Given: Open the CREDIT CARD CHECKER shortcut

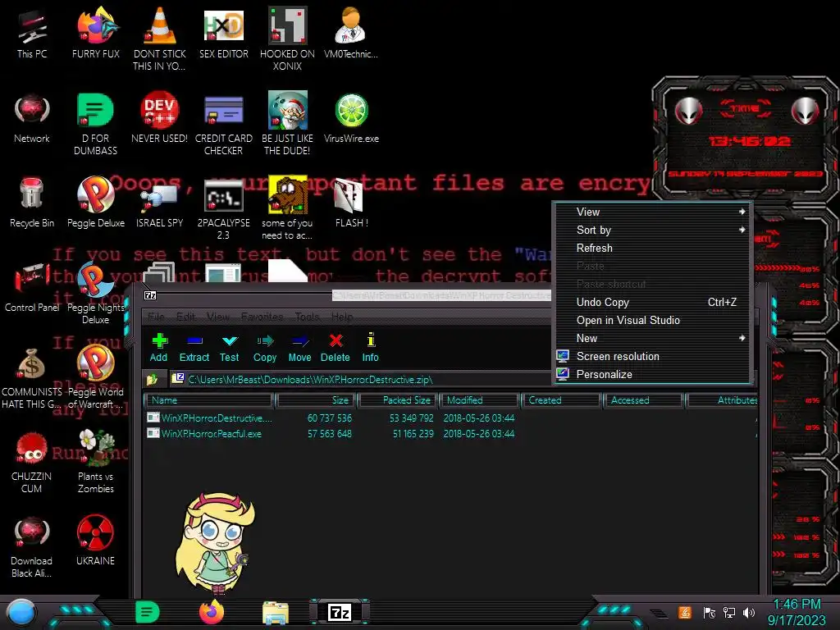Looking at the screenshot, I should point(224,125).
